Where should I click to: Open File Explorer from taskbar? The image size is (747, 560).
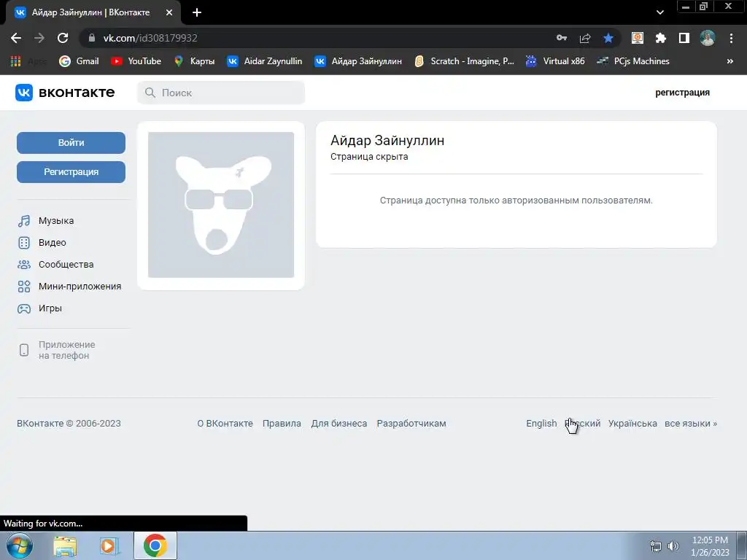[x=65, y=546]
